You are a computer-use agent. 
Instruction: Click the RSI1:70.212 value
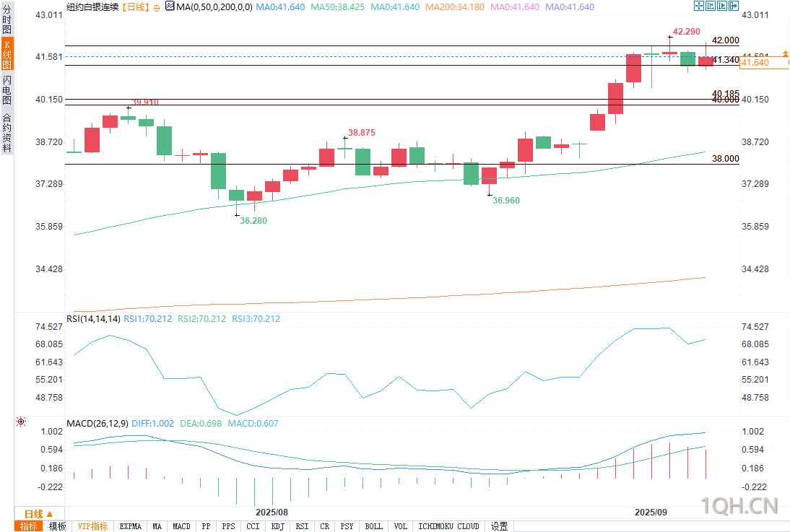click(x=147, y=319)
